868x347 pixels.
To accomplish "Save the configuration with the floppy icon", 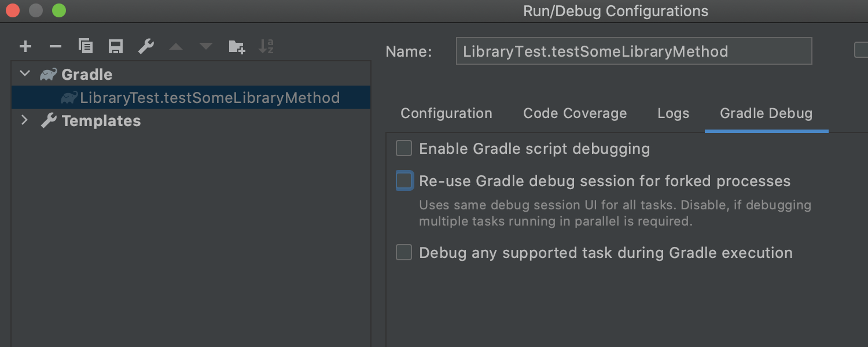I will tap(116, 46).
